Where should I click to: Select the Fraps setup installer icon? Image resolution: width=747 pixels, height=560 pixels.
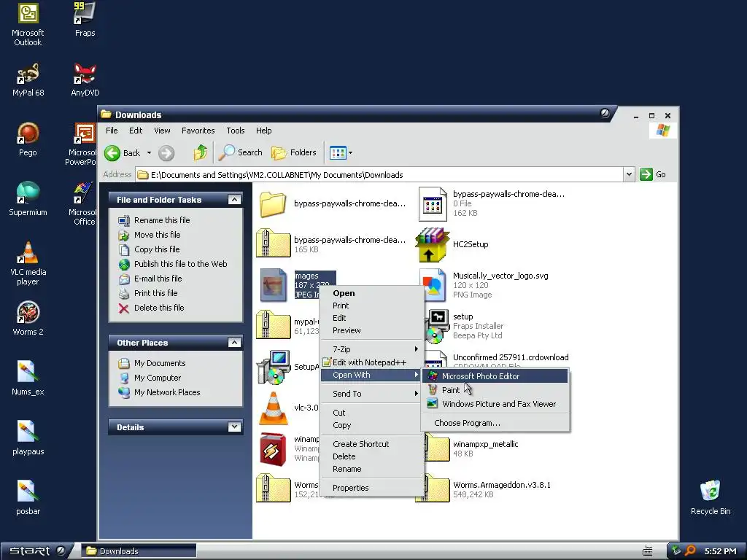pyautogui.click(x=436, y=326)
